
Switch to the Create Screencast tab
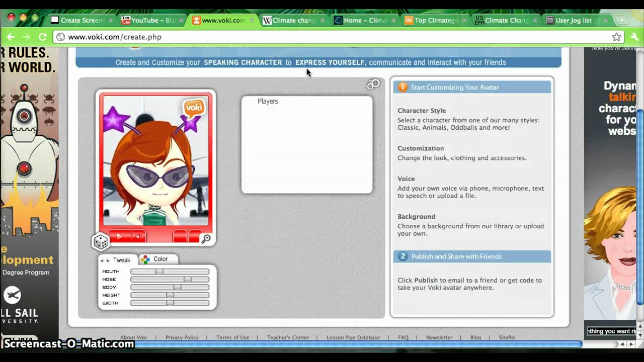(81, 21)
